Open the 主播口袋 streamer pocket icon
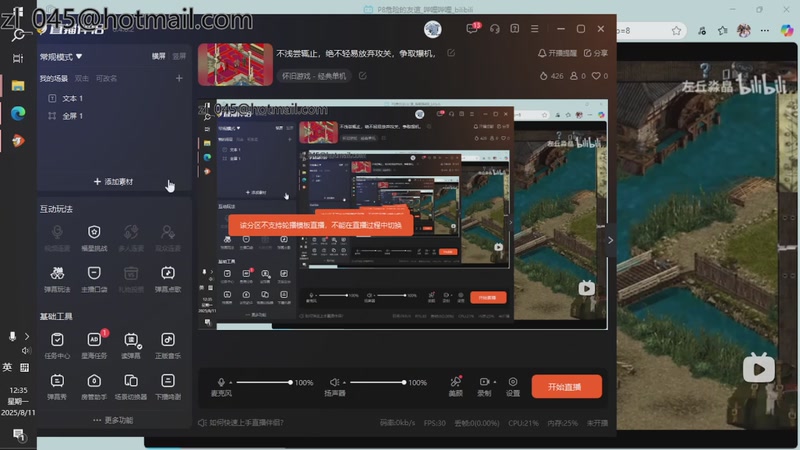The width and height of the screenshot is (800, 450). click(x=94, y=279)
